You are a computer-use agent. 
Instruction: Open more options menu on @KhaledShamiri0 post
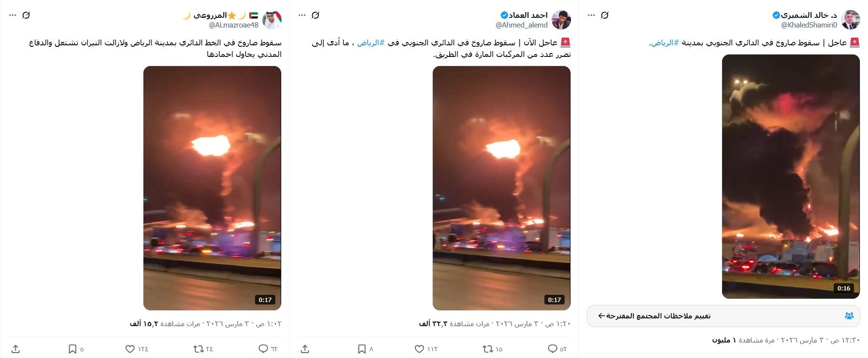pos(591,15)
